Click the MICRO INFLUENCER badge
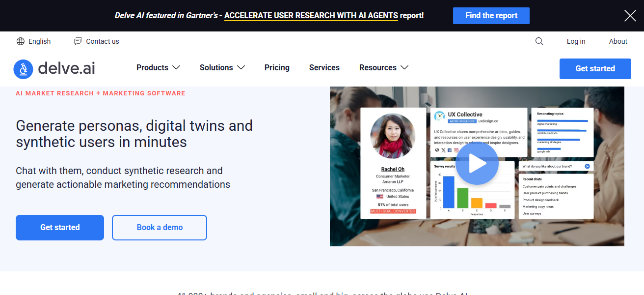This screenshot has width=644, height=295. [x=461, y=121]
